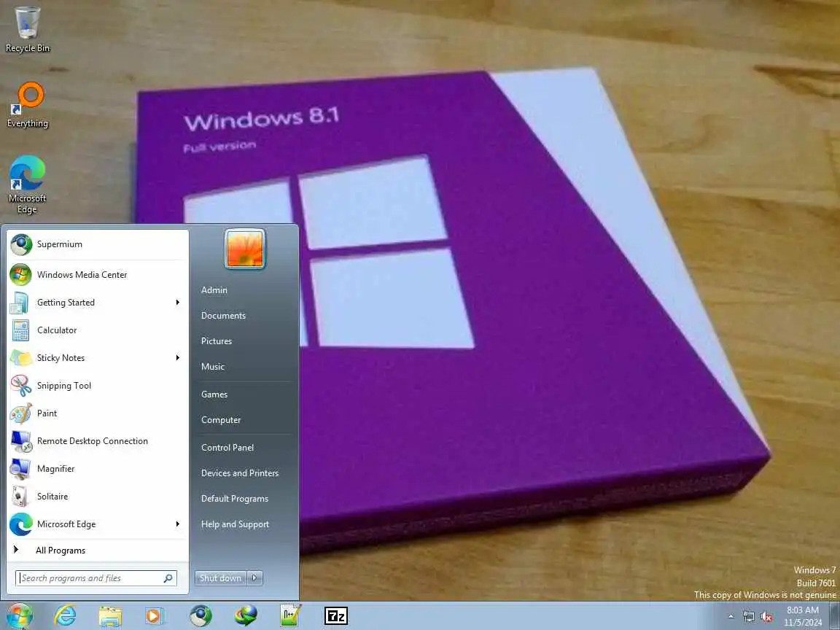Click the network tray icon
The height and width of the screenshot is (630, 840).
tap(748, 617)
